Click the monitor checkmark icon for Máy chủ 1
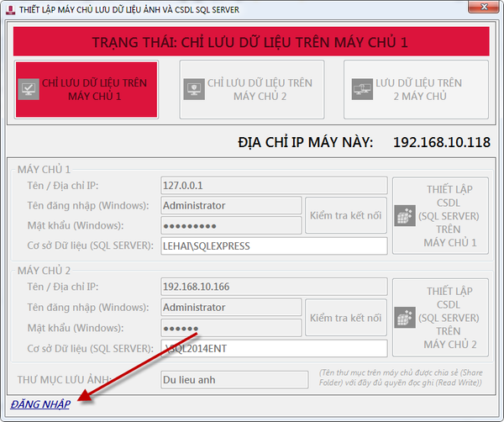The height and width of the screenshot is (422, 504). pyautogui.click(x=29, y=89)
